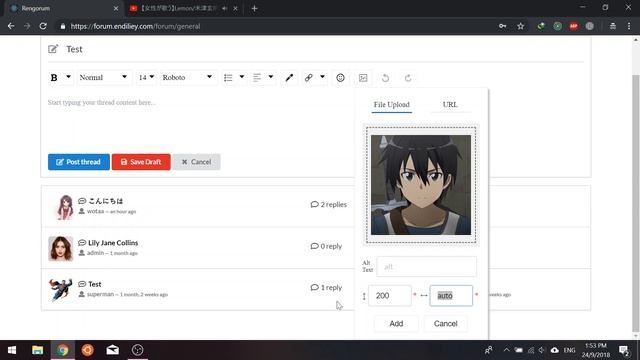Open saved passwords key icon
The height and width of the screenshot is (360, 640).
(502, 26)
